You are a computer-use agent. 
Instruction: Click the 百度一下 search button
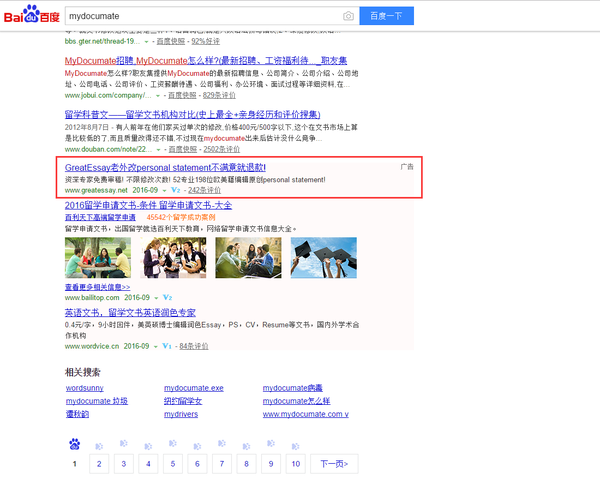tap(386, 16)
